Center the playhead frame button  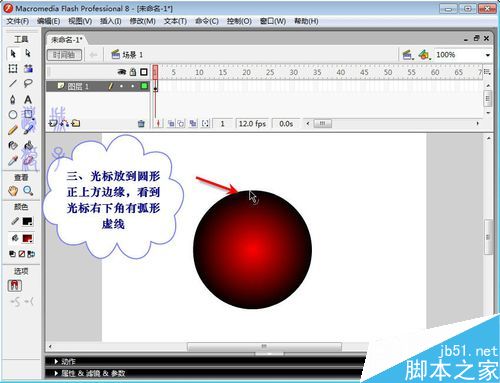158,124
